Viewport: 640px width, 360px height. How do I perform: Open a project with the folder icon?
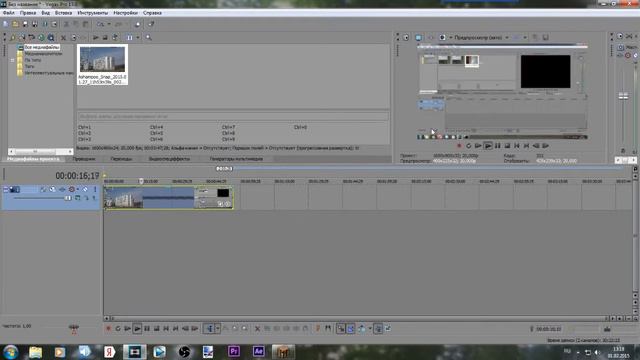click(15, 24)
